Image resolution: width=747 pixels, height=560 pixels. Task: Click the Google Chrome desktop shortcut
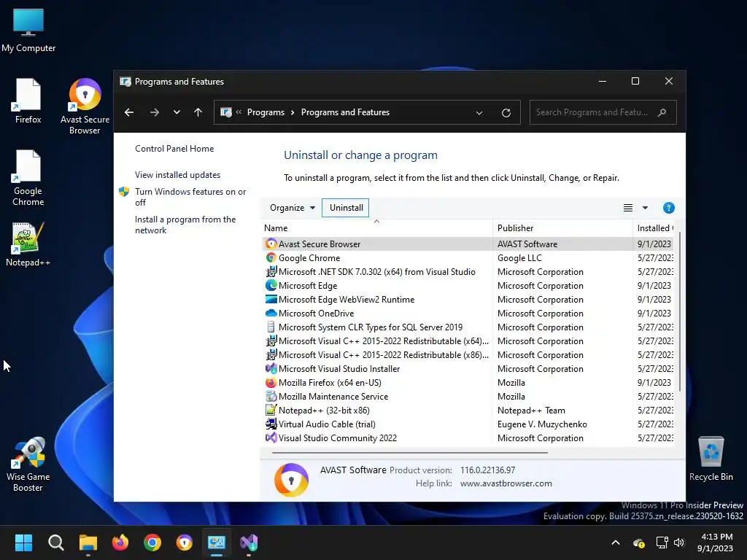tap(28, 178)
